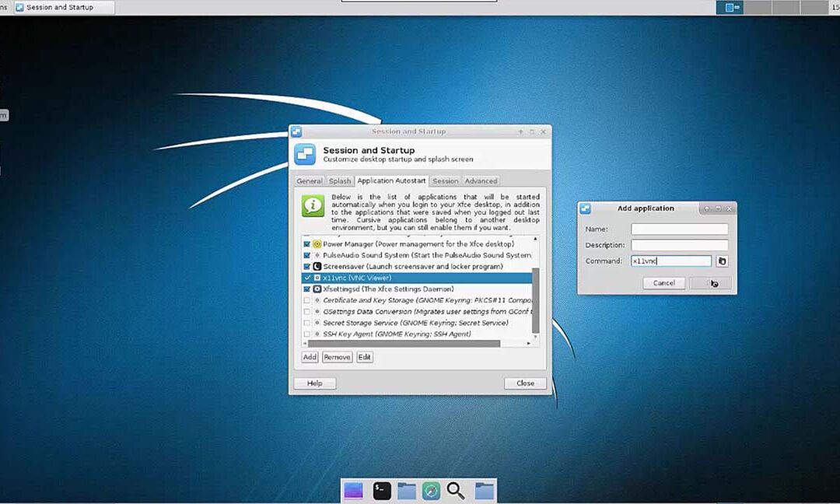Open the folder icon next to Terminal
The image size is (840, 504).
coord(406,491)
